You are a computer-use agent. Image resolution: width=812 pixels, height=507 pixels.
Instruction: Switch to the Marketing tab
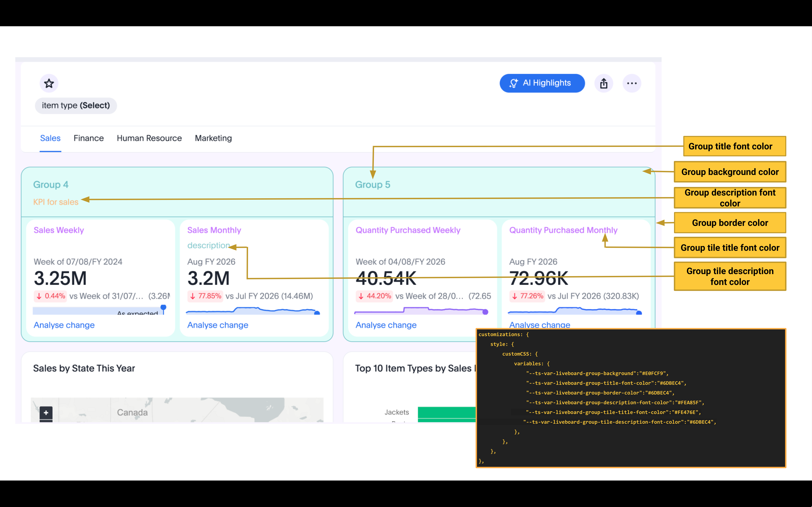coord(213,138)
